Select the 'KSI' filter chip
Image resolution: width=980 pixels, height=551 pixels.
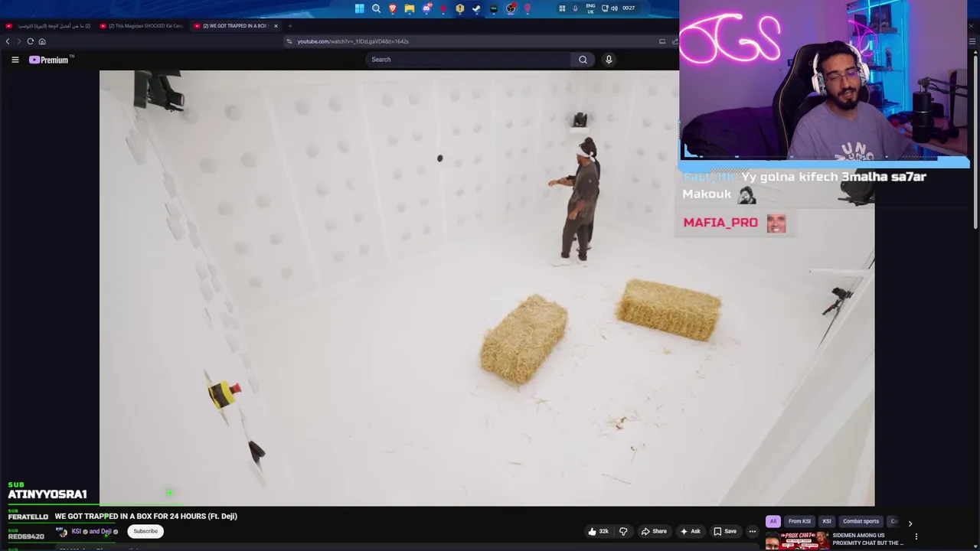827,522
